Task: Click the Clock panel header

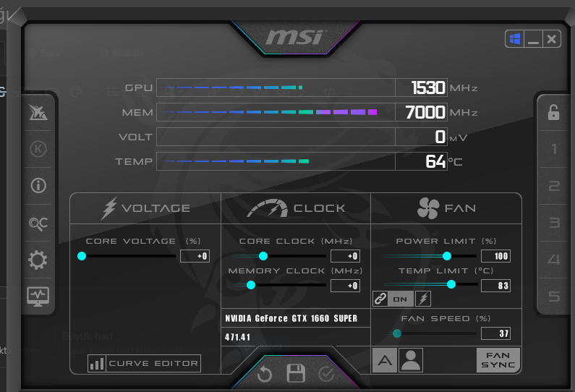Action: (296, 208)
